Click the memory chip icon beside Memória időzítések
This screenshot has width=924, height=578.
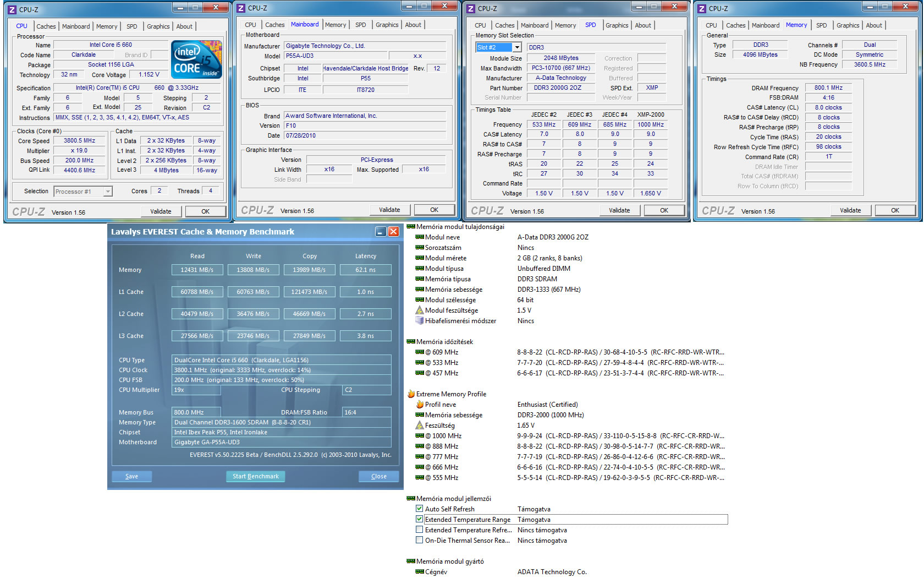coord(411,342)
